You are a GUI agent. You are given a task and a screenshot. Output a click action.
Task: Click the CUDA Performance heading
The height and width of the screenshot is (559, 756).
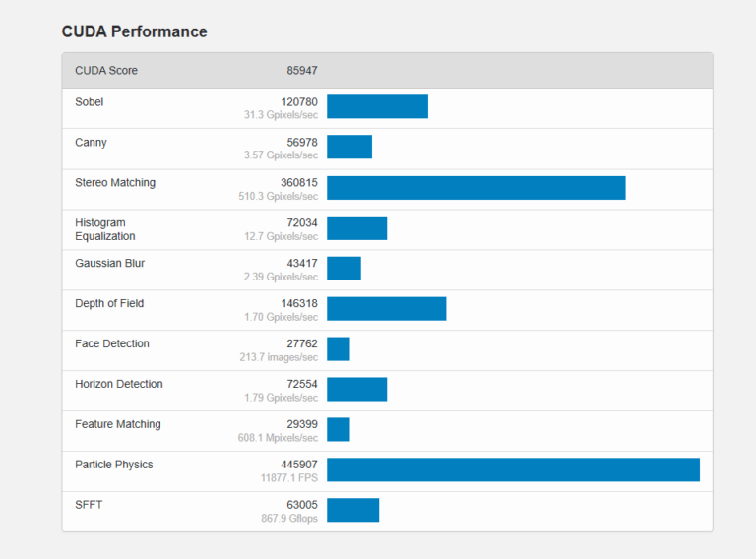(x=134, y=31)
